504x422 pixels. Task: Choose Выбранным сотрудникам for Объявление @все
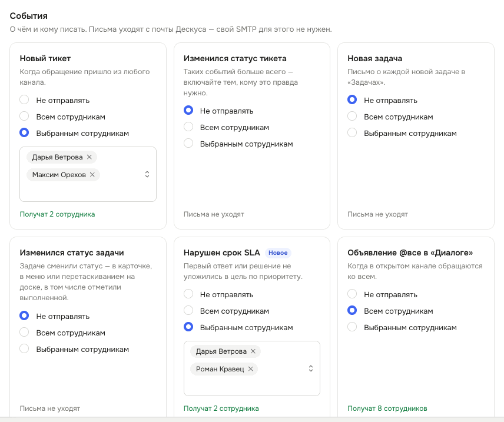[352, 327]
